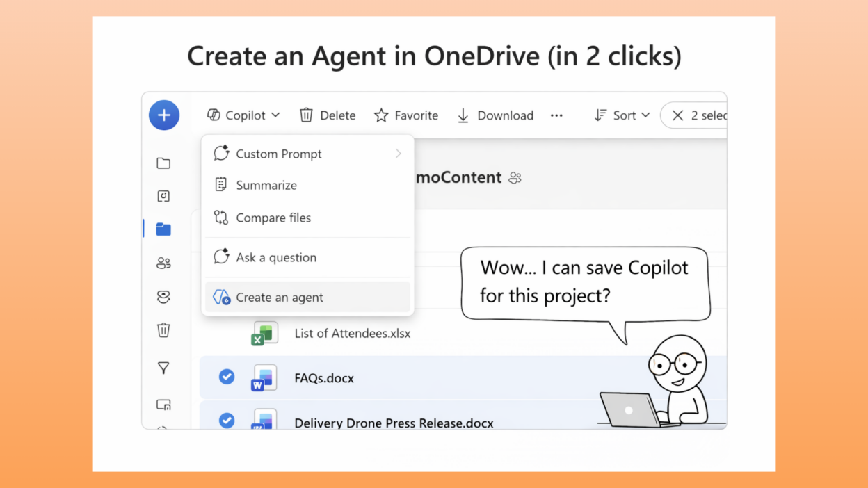Expand the Custom Prompt chevron arrow
Screen dimensions: 868x488
399,154
